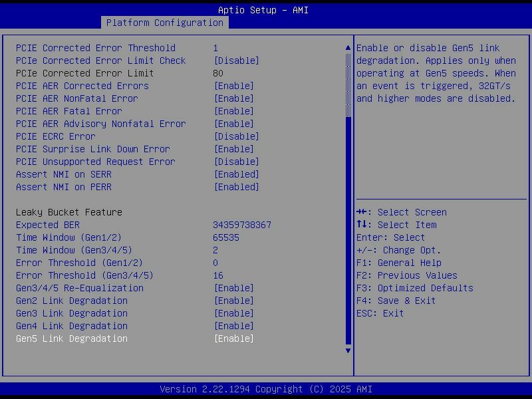The height and width of the screenshot is (399, 532).
Task: Select Gen4 Link Degradation label
Action: point(72,326)
